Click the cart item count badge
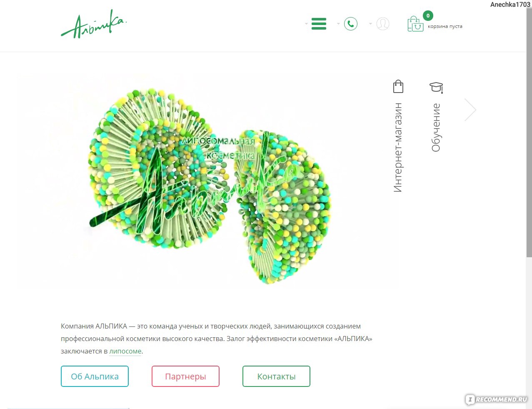The height and width of the screenshot is (409, 532). point(428,16)
